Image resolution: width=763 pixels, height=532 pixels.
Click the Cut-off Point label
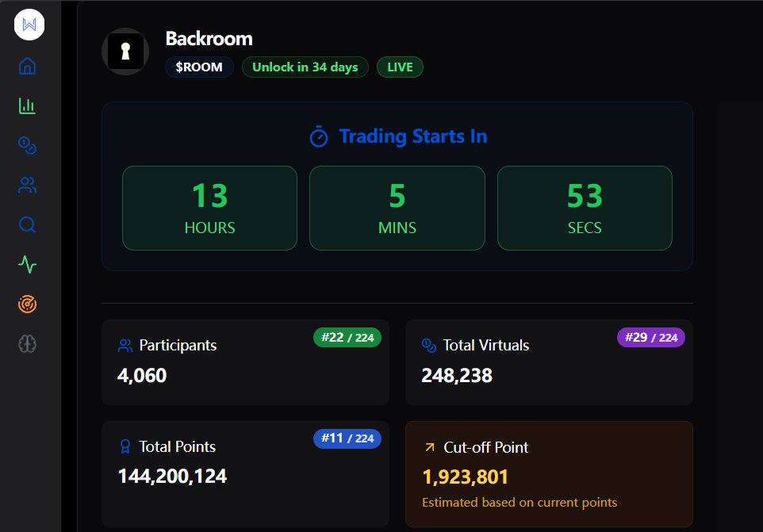[x=486, y=447]
